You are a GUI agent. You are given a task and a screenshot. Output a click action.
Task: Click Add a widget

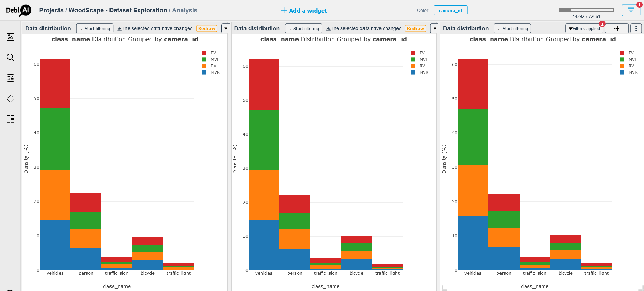point(304,11)
